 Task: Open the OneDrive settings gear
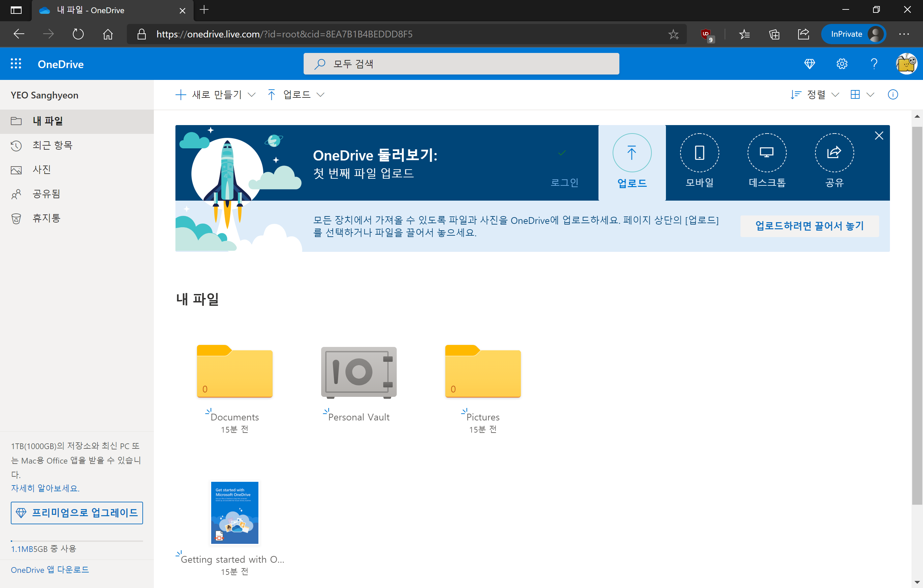click(841, 64)
